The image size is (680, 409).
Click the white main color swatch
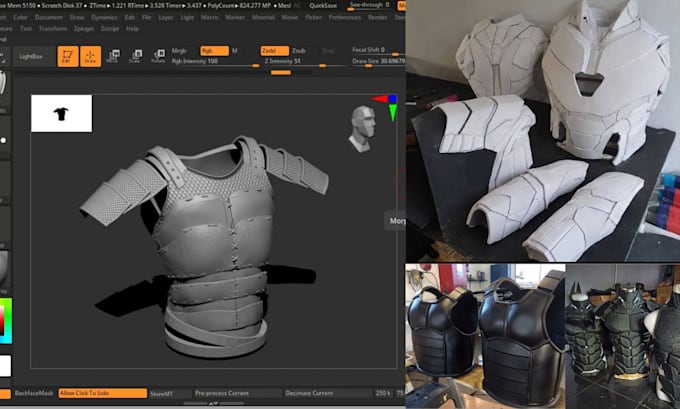pos(5,366)
